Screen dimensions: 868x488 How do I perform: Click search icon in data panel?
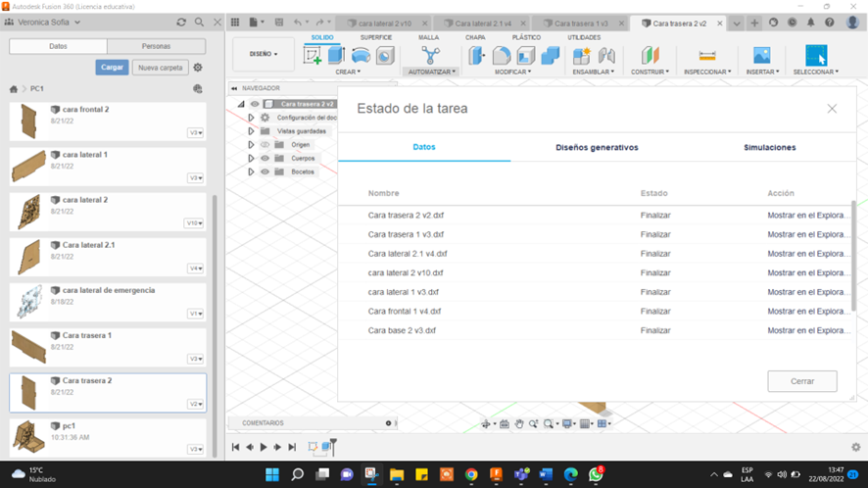point(199,23)
